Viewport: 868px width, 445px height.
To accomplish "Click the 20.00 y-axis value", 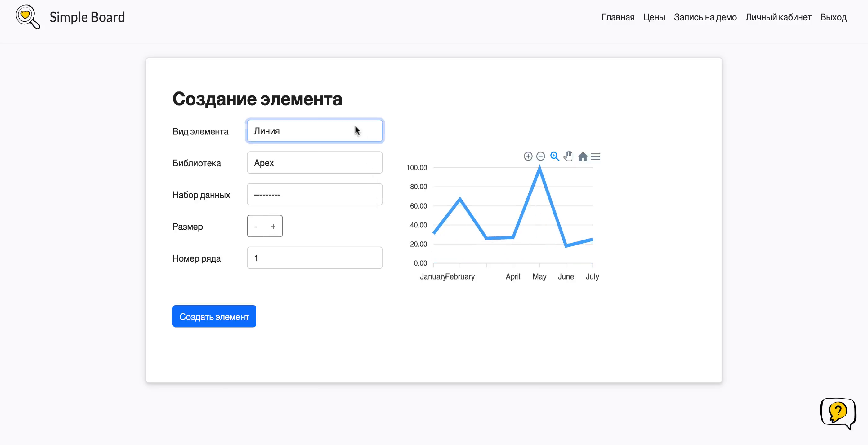I will pyautogui.click(x=418, y=244).
